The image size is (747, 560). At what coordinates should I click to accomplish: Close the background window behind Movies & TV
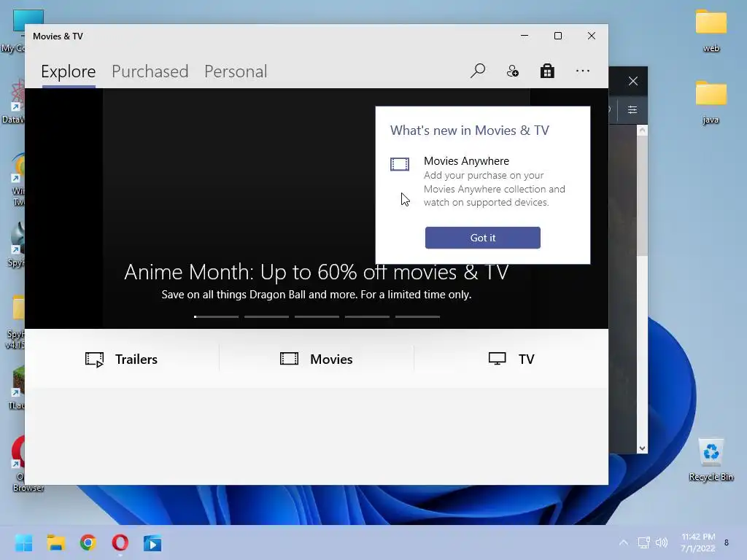click(x=632, y=81)
